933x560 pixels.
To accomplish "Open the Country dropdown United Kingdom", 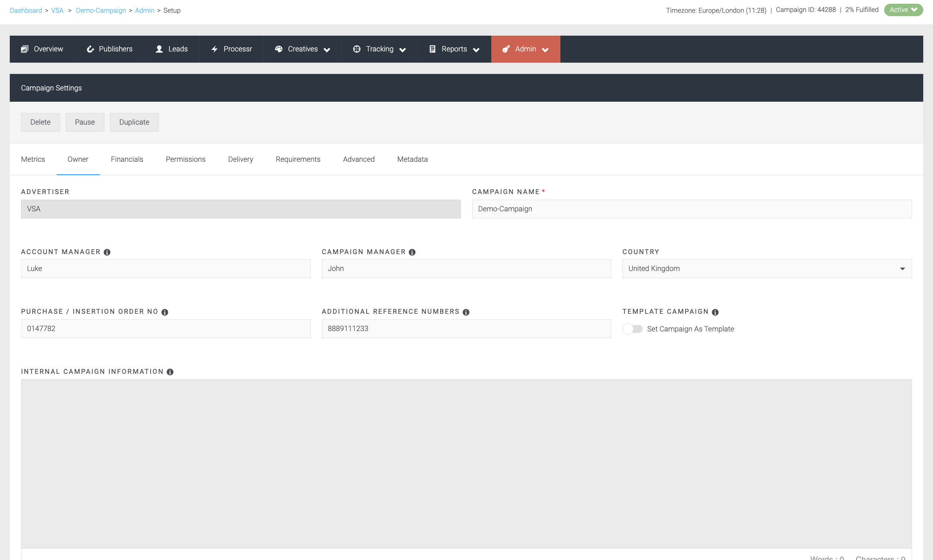I will pyautogui.click(x=767, y=269).
